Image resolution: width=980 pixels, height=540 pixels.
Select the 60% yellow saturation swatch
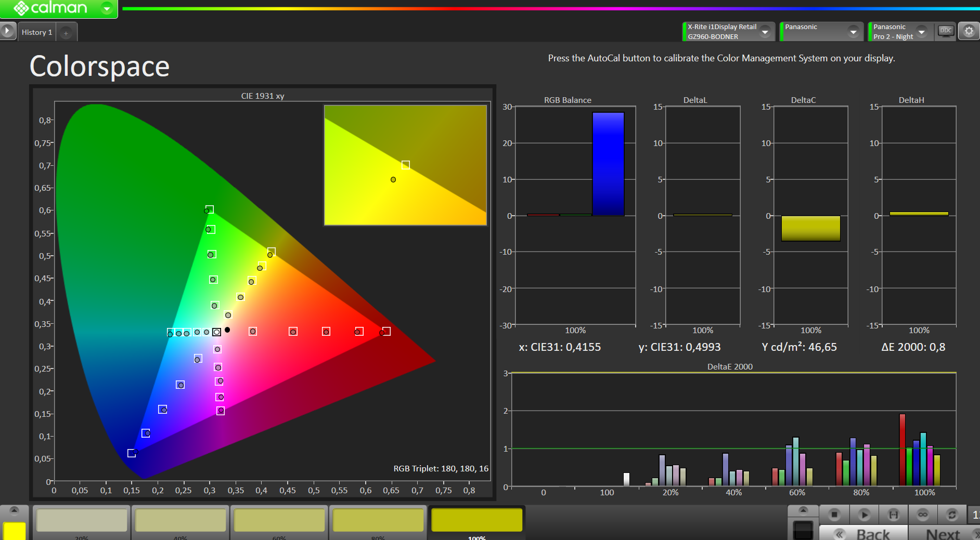tap(279, 520)
